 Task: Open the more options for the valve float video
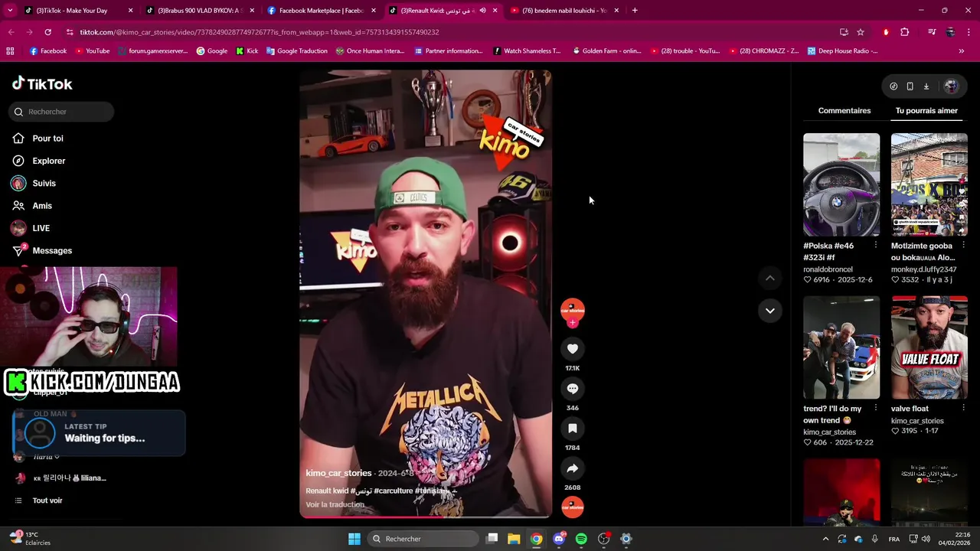coord(963,409)
